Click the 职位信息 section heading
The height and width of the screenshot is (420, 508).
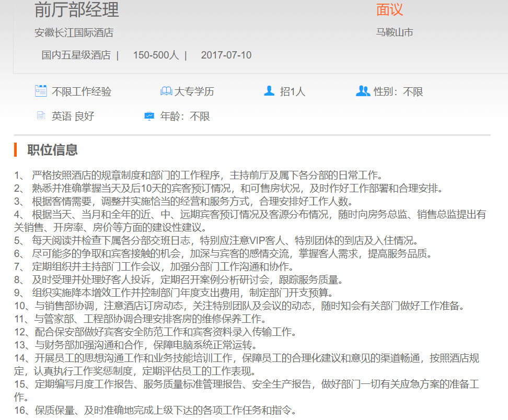52,150
